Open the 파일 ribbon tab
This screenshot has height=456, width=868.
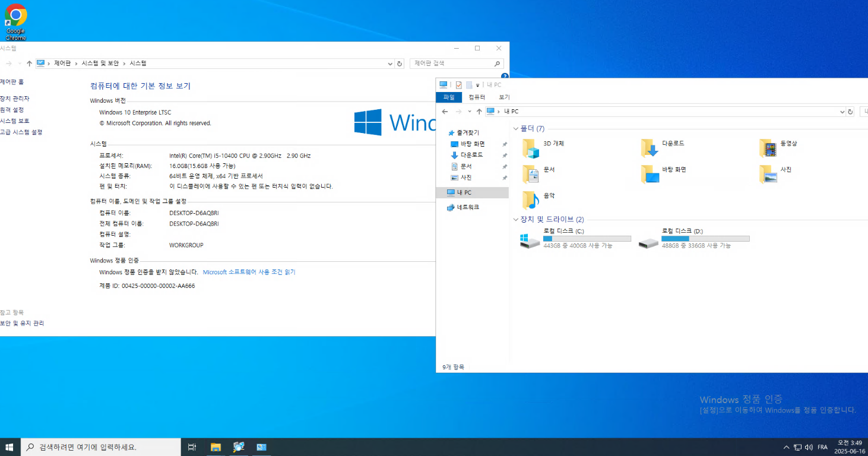click(449, 97)
